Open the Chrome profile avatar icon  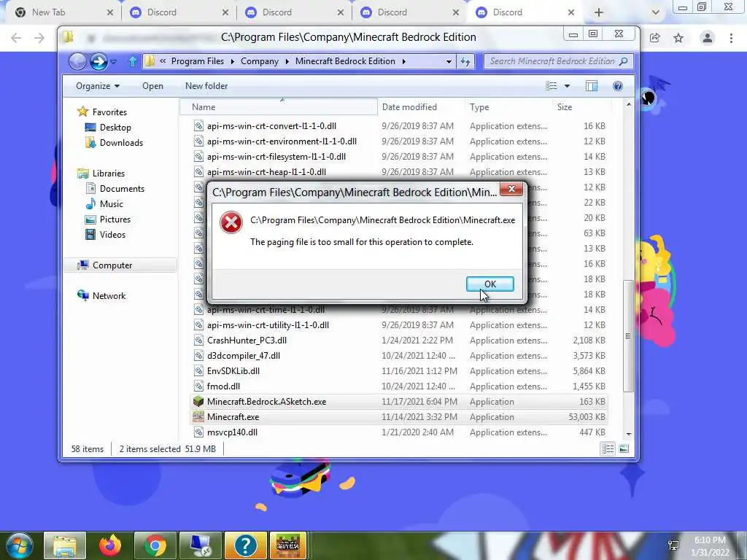coord(708,38)
